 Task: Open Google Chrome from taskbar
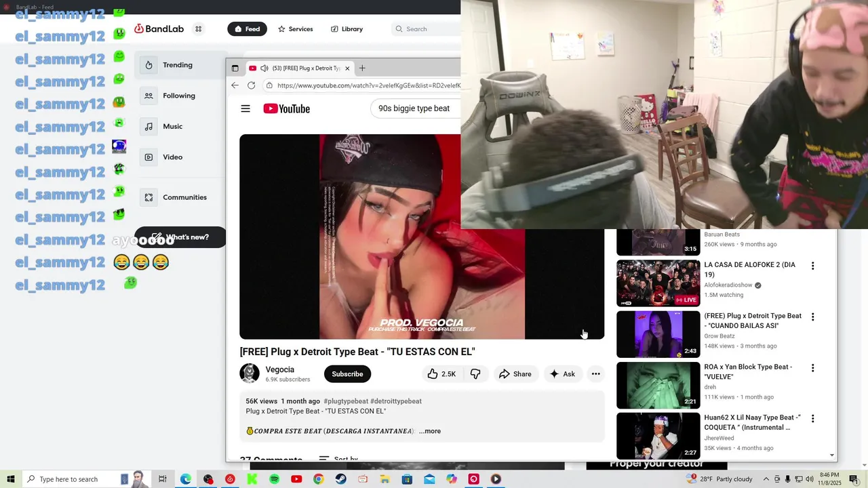(x=319, y=479)
